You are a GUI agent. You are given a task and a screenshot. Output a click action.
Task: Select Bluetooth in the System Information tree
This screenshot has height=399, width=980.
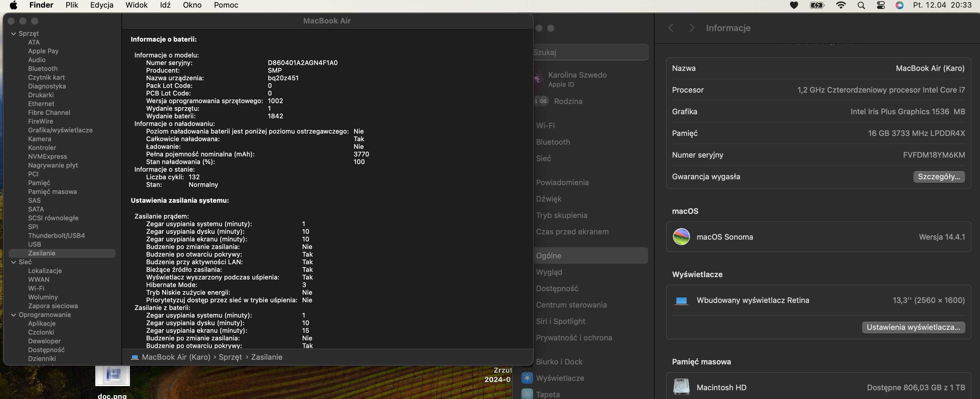coord(43,68)
